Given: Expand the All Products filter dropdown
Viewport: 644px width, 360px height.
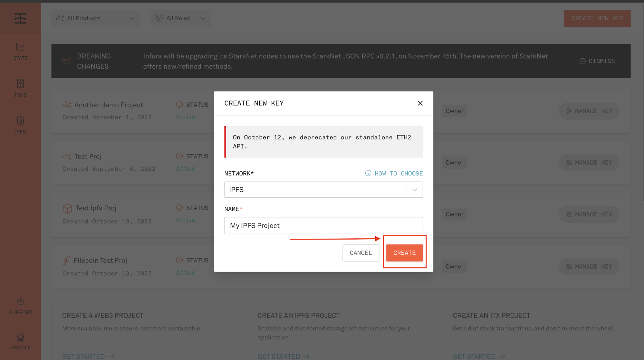Looking at the screenshot, I should pos(96,18).
